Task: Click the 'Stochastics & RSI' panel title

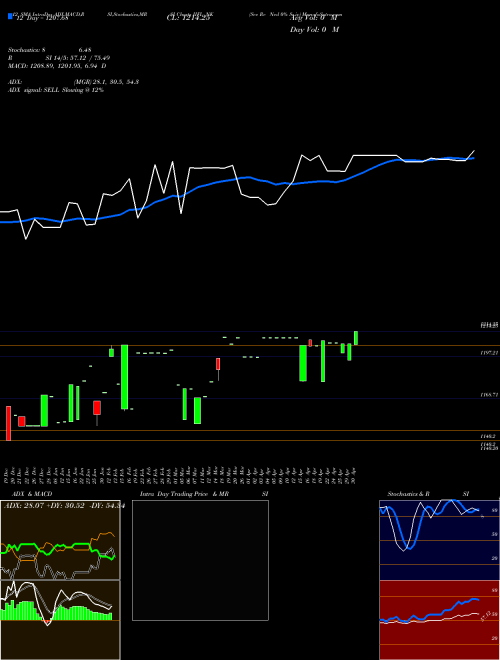Action: click(428, 494)
